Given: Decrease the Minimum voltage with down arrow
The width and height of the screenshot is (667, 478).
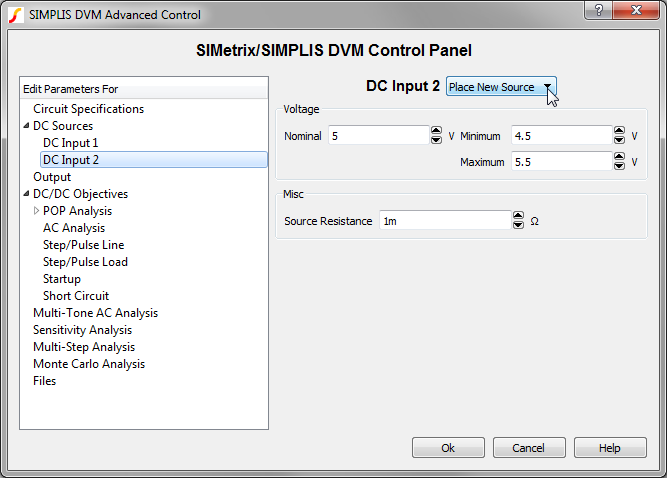Looking at the screenshot, I should tap(620, 139).
